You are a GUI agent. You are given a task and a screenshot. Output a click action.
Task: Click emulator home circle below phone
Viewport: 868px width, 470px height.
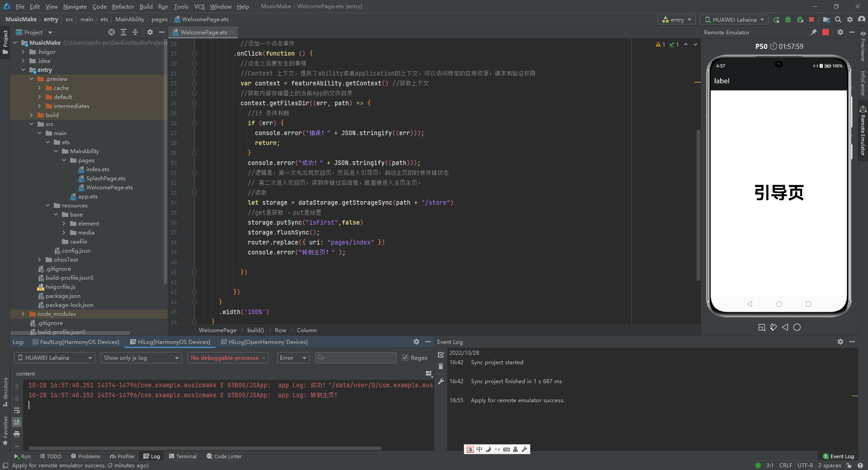(x=797, y=327)
